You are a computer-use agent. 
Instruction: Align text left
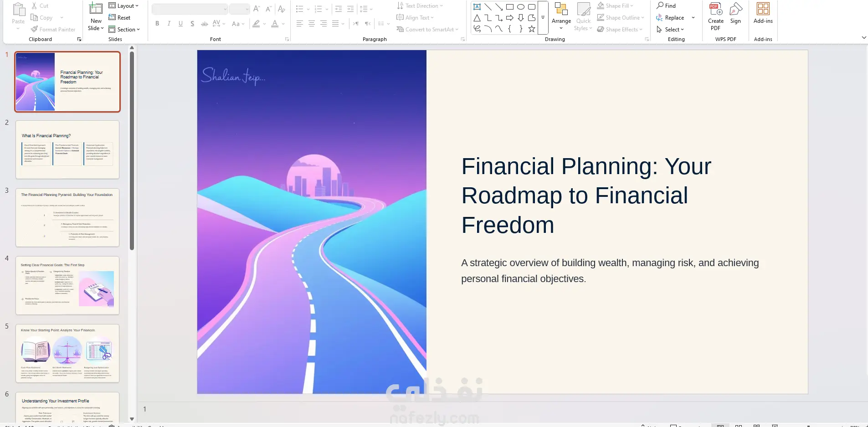(x=299, y=24)
